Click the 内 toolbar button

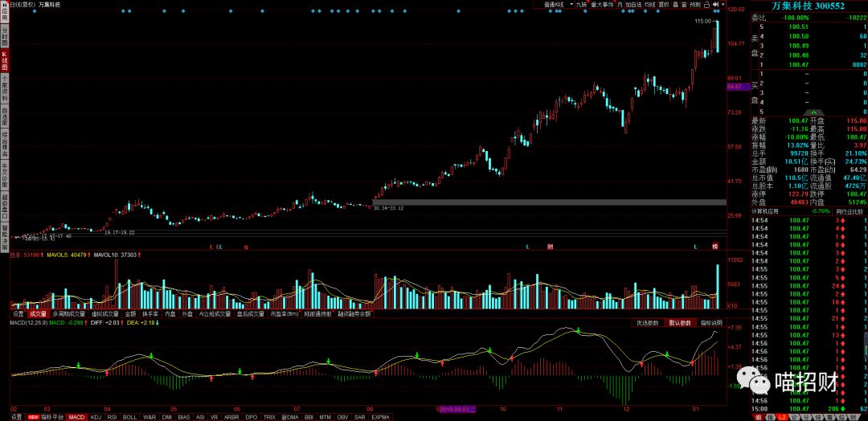(x=620, y=5)
